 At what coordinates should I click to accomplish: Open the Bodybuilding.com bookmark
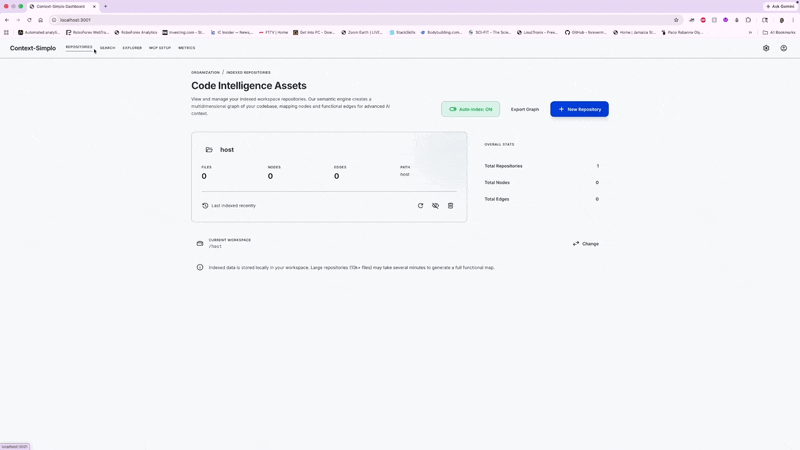(441, 32)
